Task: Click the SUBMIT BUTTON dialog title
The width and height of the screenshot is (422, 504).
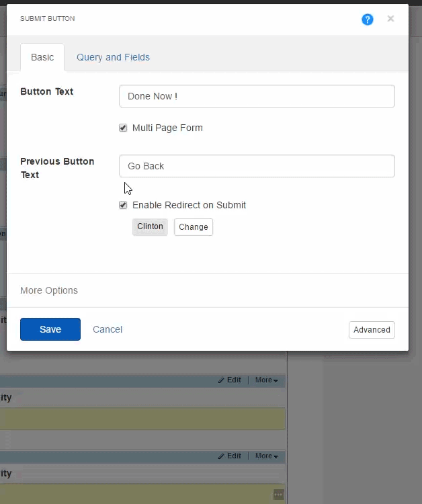Action: [48, 19]
